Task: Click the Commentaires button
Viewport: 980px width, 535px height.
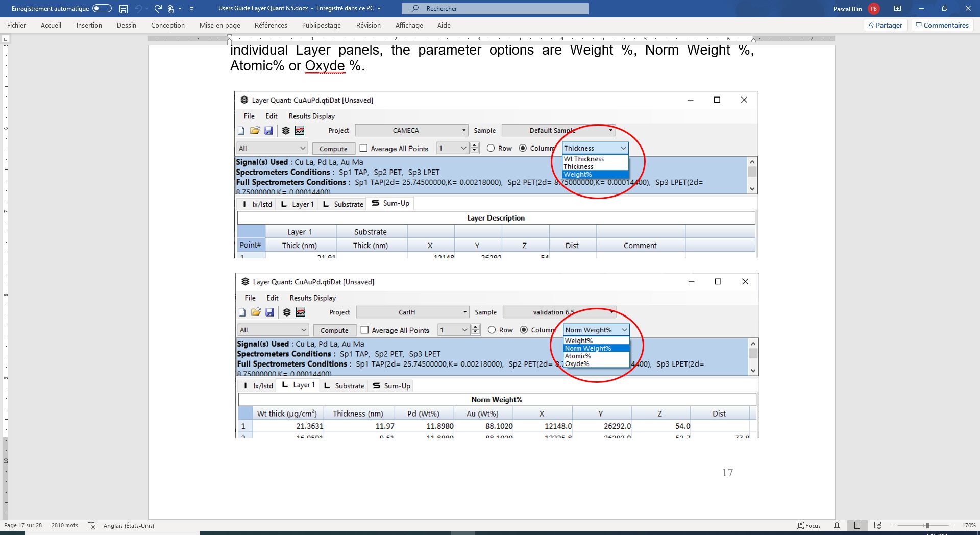Action: point(942,25)
